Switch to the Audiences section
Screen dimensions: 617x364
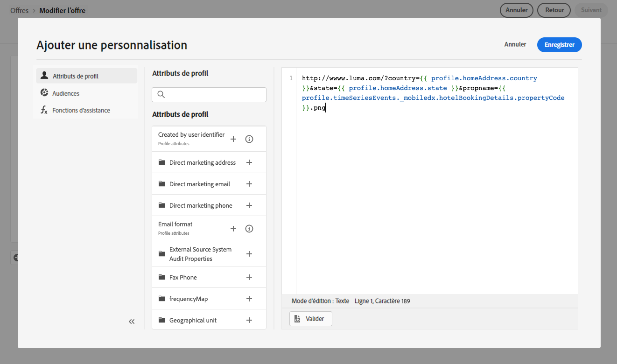click(x=66, y=93)
